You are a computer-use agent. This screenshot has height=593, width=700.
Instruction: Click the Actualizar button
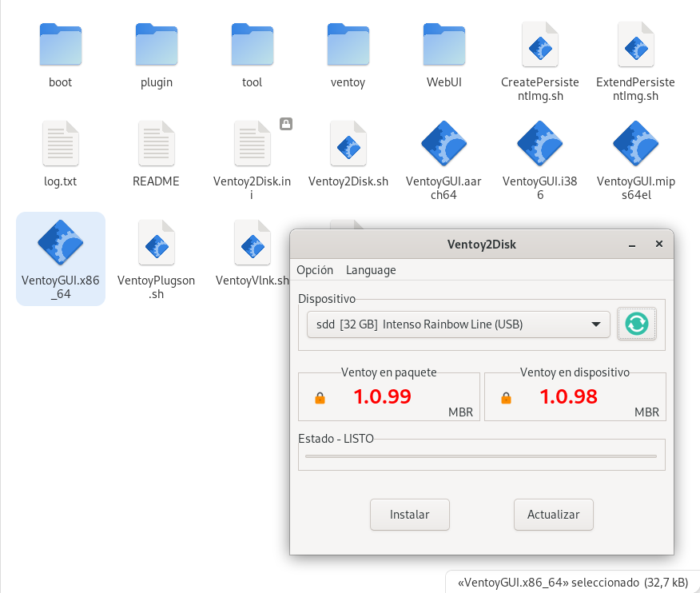[x=554, y=515]
